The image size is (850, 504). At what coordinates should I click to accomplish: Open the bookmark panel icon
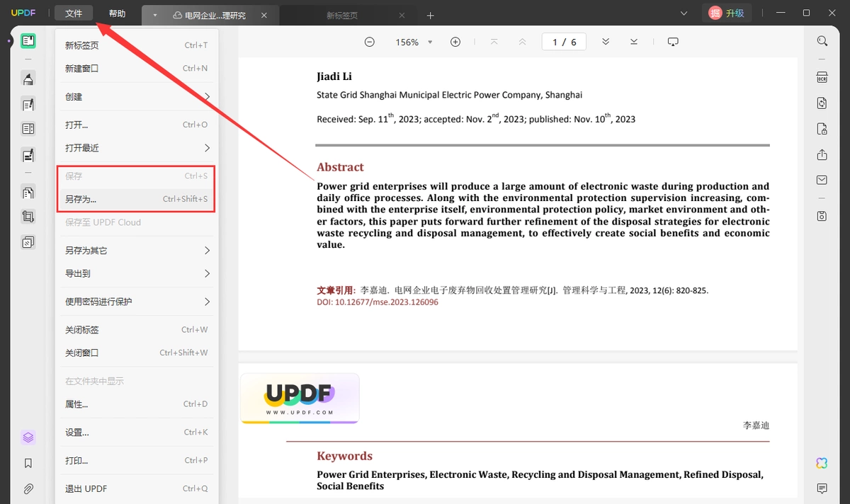click(28, 464)
